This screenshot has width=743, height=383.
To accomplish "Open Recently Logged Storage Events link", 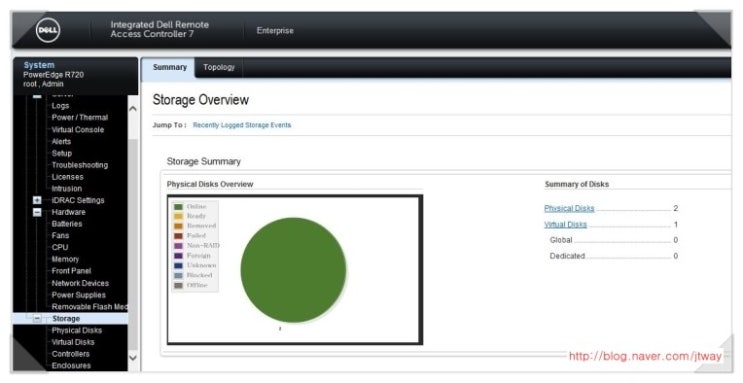I will 242,125.
